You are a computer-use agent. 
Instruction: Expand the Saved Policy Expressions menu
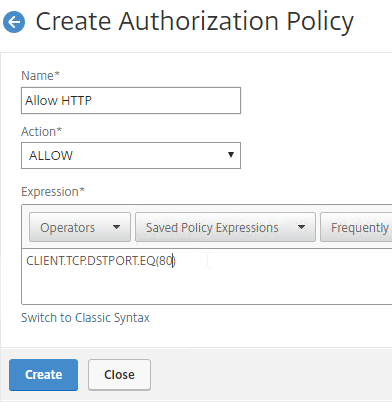pos(225,227)
